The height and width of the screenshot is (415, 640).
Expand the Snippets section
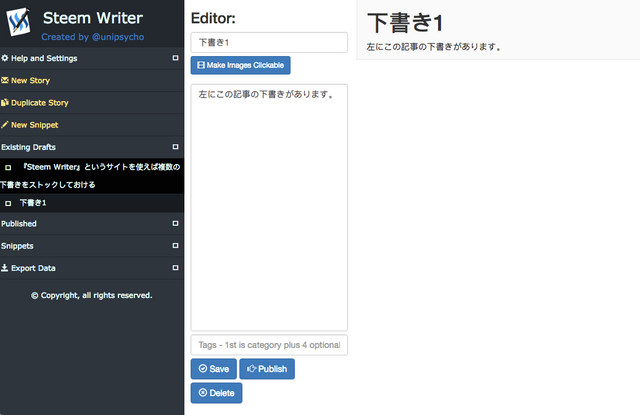point(176,245)
